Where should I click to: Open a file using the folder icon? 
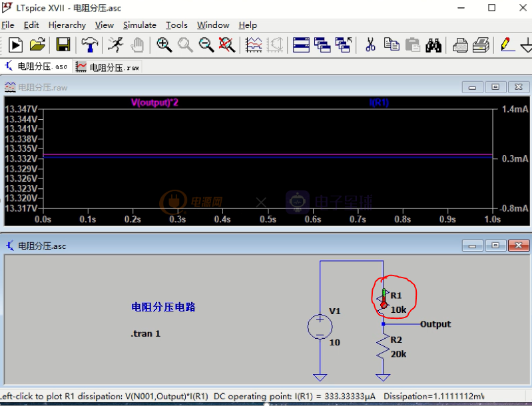tap(37, 45)
